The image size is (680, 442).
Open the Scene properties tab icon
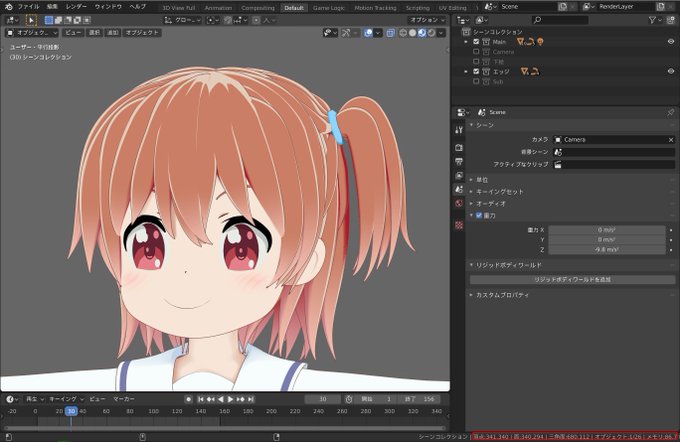459,189
